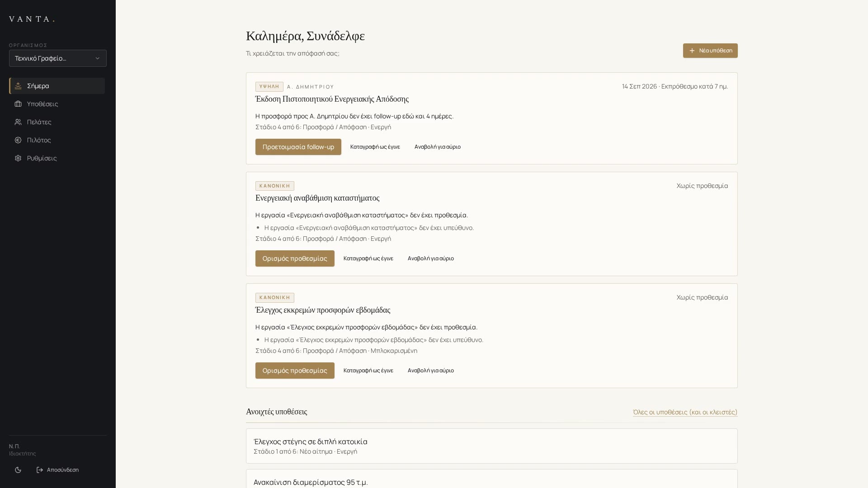Click the title Έλεγχος εκκρεμών προσφορών εβδομάδας

coord(323,310)
